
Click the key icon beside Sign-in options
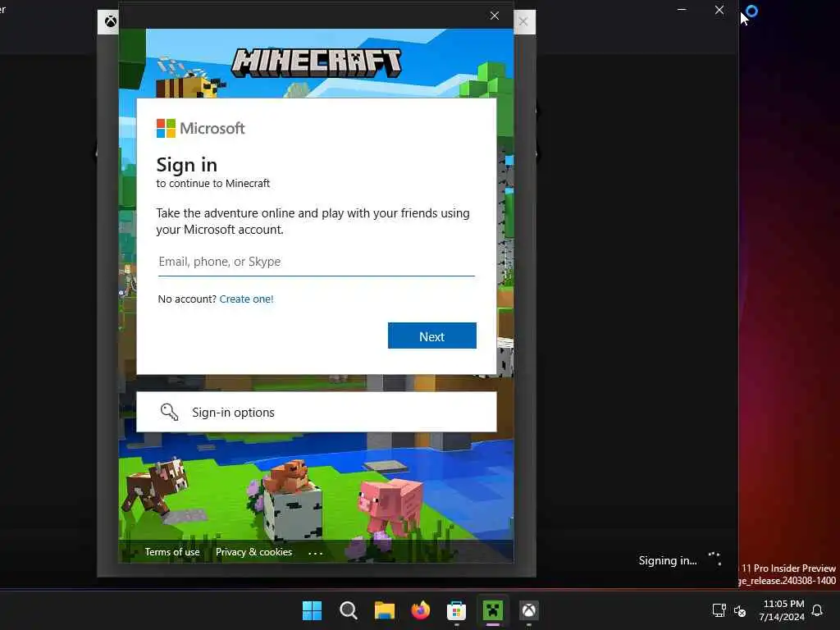169,412
